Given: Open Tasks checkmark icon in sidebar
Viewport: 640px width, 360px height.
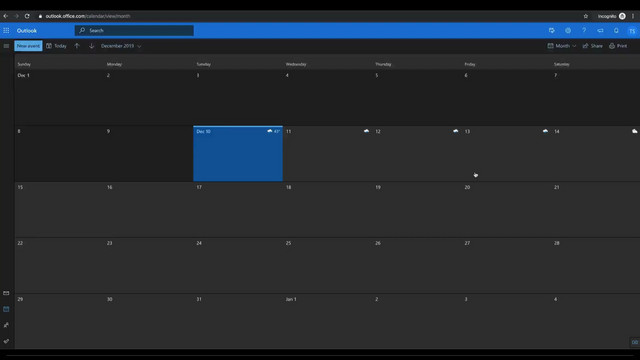Looking at the screenshot, I should tap(6, 341).
